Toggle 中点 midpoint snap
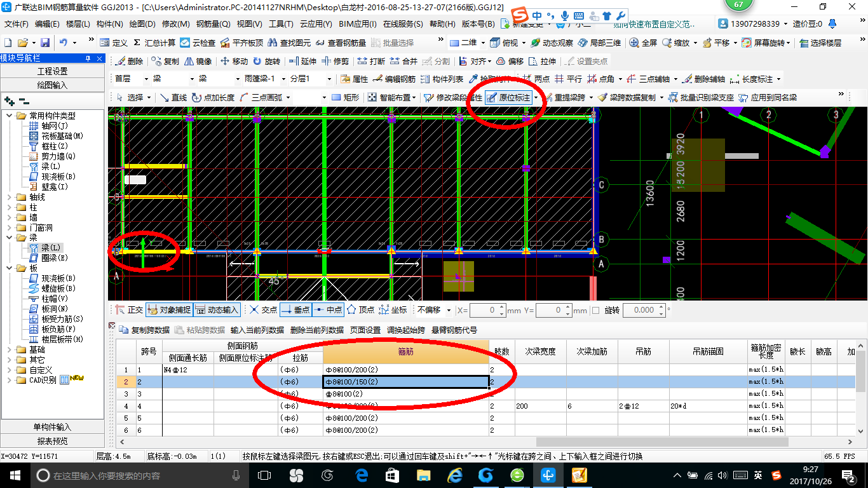 coord(328,310)
